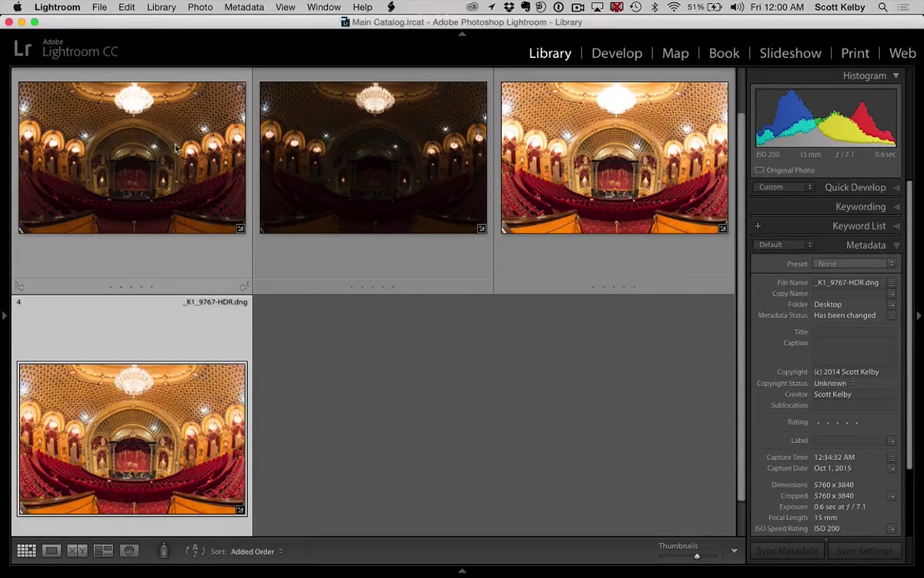Hide right panels via right edge arrow

point(919,315)
